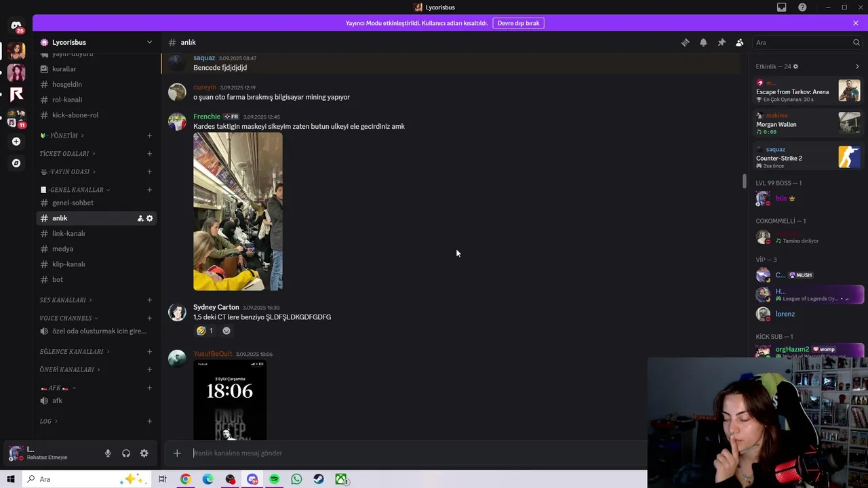Viewport: 868px width, 488px height.
Task: Expand the LOG category
Action: [49, 422]
